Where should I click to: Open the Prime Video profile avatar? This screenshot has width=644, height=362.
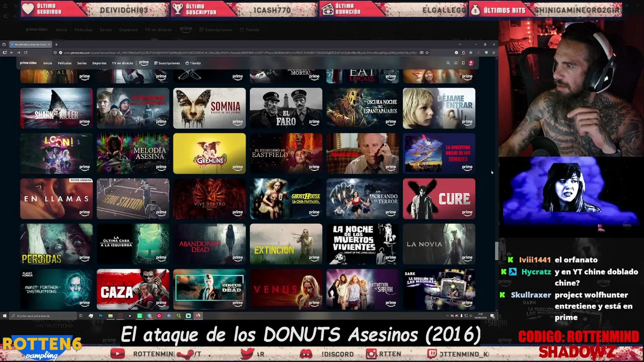(x=471, y=63)
